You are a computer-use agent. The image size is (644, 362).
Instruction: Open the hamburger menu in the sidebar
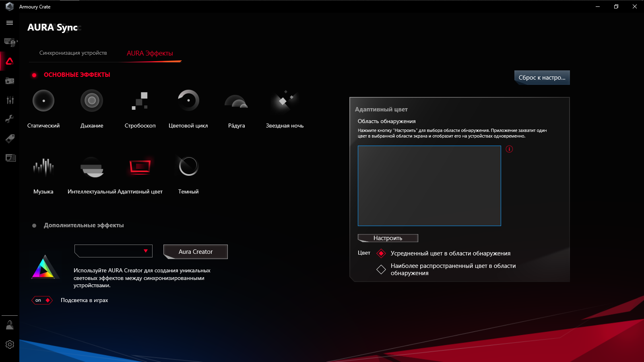point(10,23)
